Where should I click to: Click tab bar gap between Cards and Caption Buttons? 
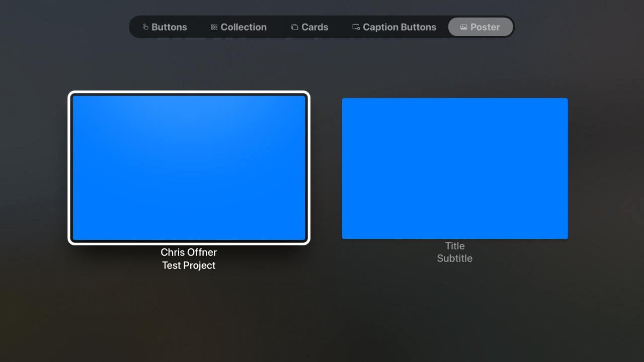(340, 27)
